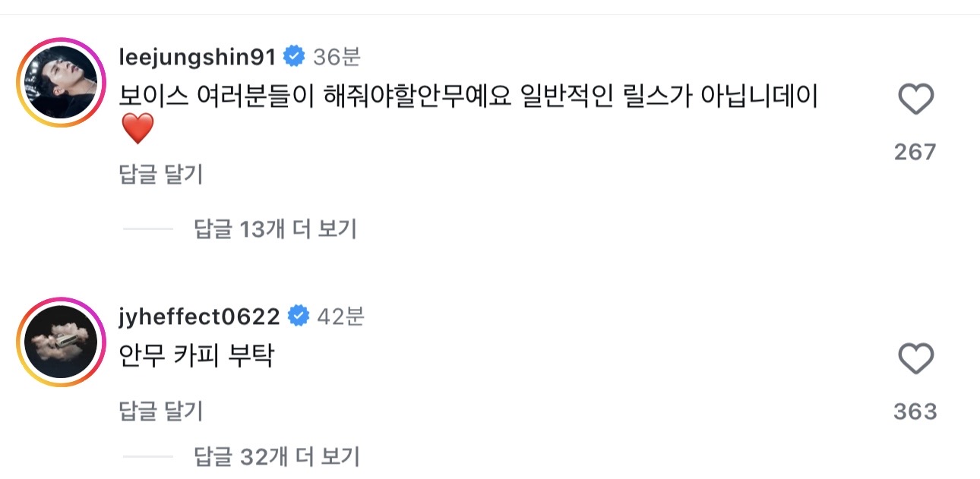The image size is (980, 479).
Task: Click 답글 달기 under leejungshin91's comment
Action: [x=161, y=175]
